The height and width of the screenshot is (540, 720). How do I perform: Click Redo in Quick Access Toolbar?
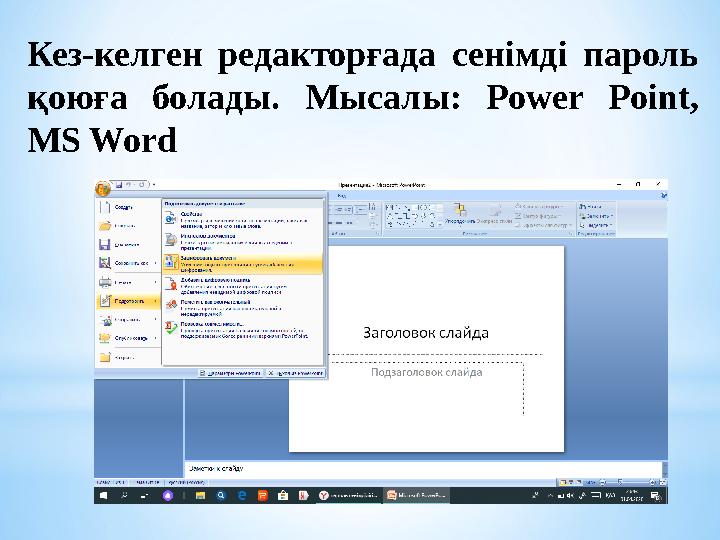coord(141,185)
